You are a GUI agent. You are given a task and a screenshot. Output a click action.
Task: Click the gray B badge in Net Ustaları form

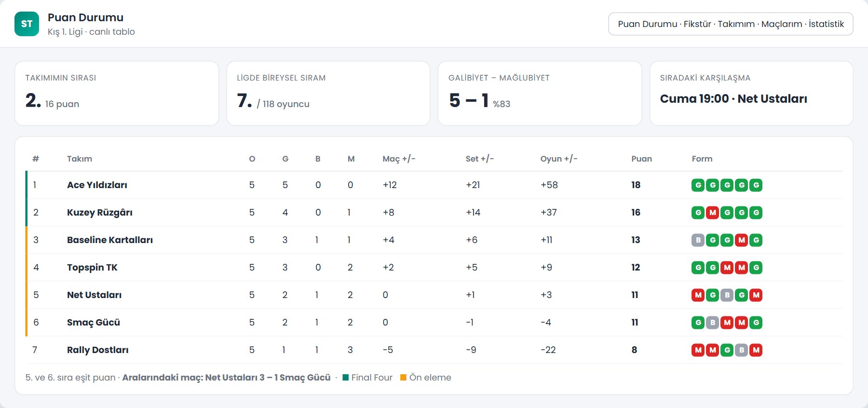[727, 295]
